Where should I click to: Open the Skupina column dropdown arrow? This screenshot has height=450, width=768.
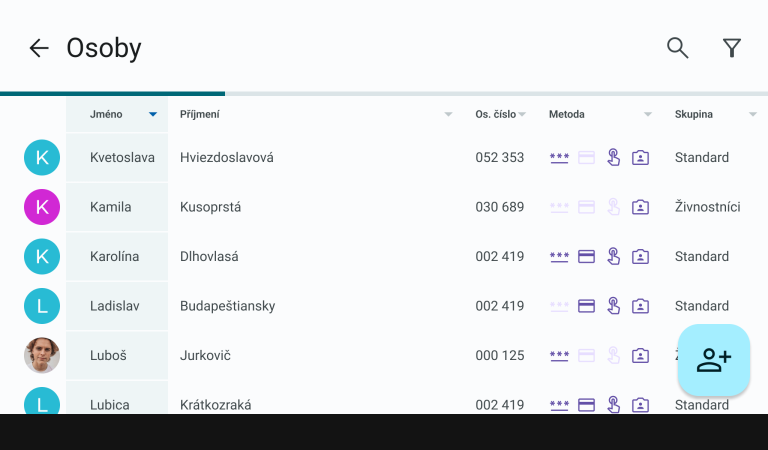point(752,115)
